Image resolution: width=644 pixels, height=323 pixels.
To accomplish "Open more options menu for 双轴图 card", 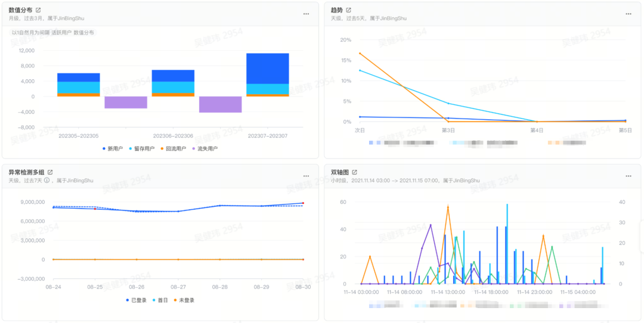I will [x=628, y=176].
